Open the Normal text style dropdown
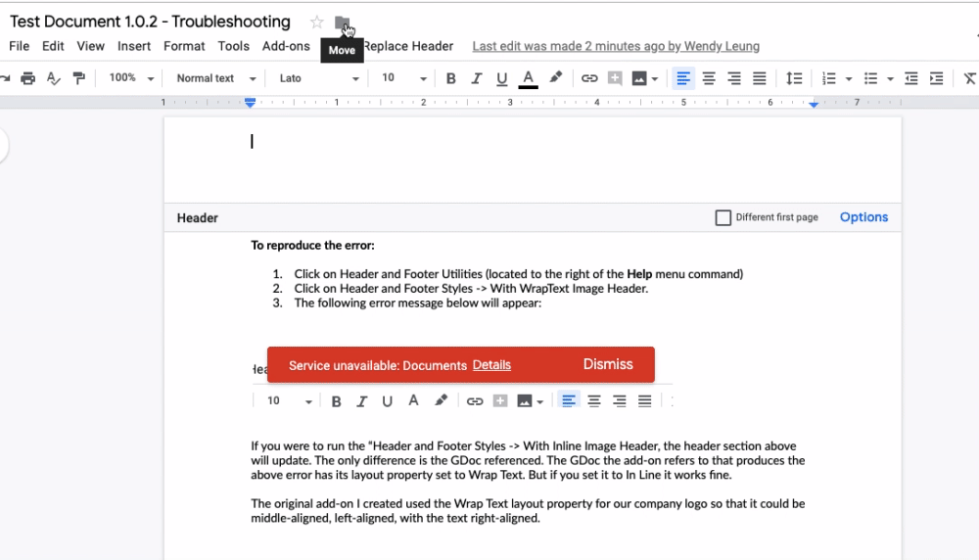 tap(216, 78)
